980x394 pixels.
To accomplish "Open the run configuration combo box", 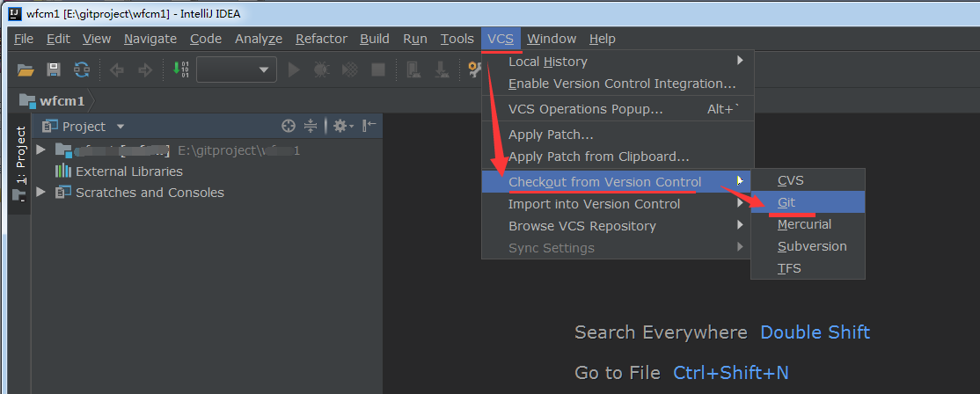I will [x=237, y=69].
